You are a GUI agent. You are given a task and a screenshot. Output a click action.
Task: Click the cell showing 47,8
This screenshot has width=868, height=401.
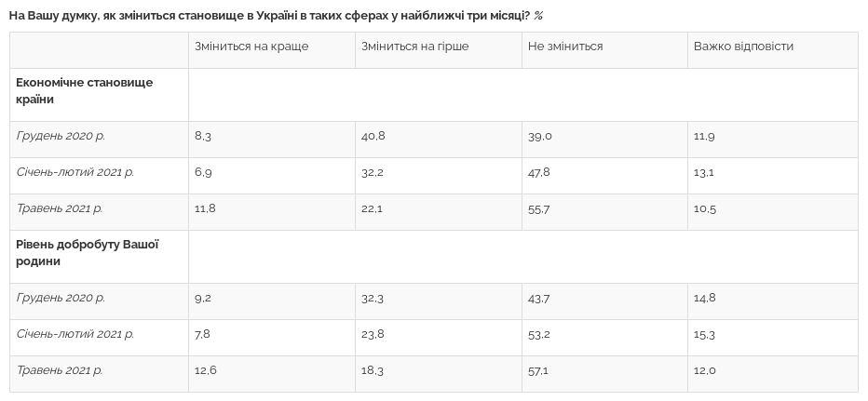pyautogui.click(x=539, y=172)
